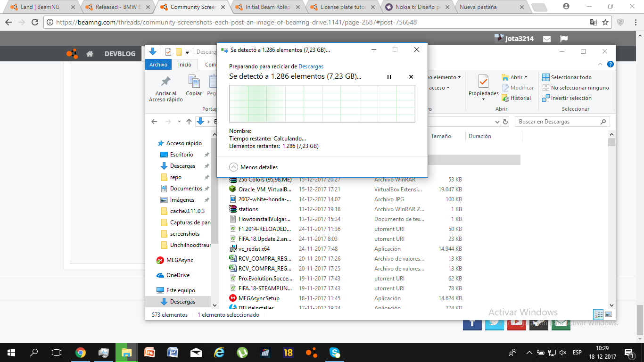Click No seleccionar ninguno
The height and width of the screenshot is (362, 644).
[x=575, y=88]
